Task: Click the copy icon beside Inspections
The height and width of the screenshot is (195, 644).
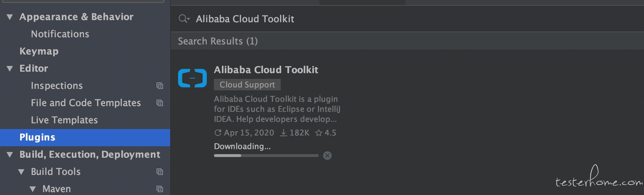Action: tap(160, 86)
